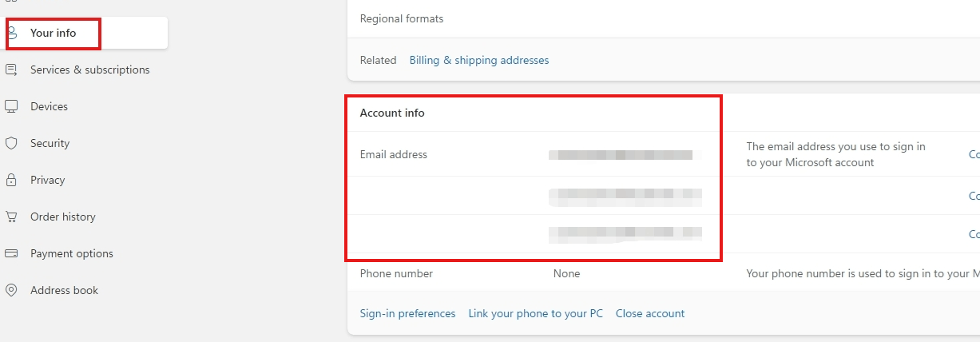Click the Devices monitor icon
The width and height of the screenshot is (980, 342).
[11, 106]
